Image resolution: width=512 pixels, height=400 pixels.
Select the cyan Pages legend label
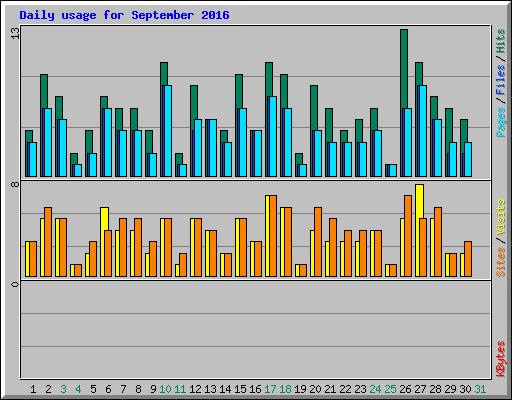(x=501, y=122)
